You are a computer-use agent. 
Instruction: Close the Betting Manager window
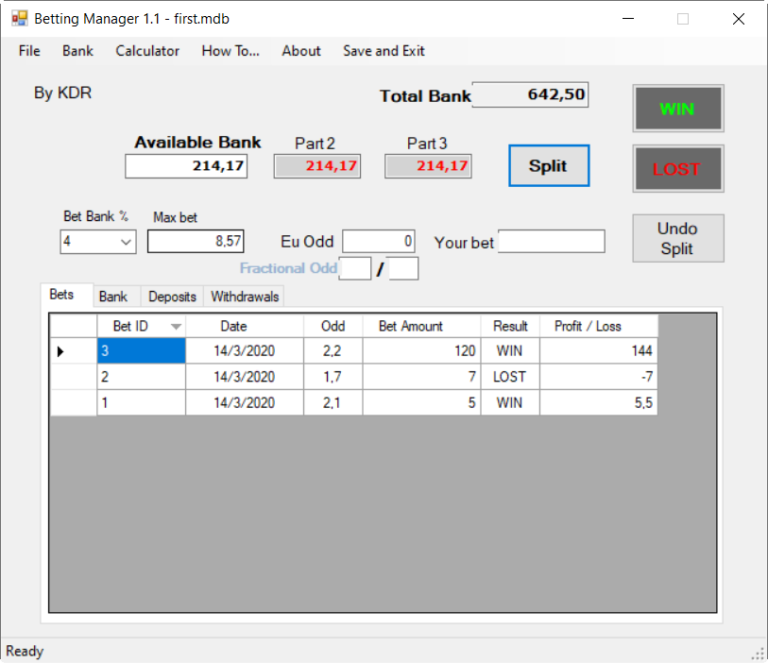click(739, 19)
